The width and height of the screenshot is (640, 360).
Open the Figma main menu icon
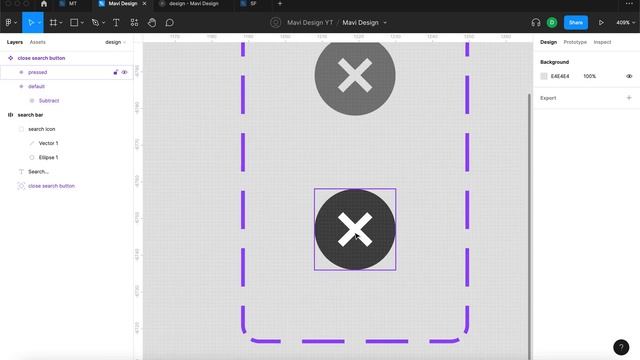coord(9,22)
